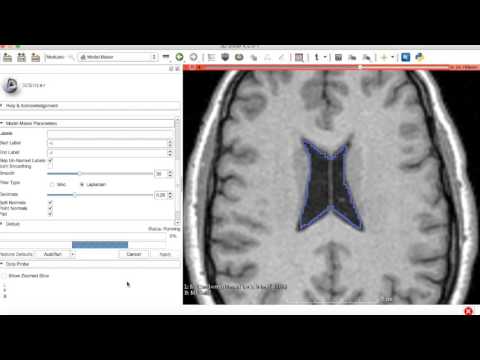Click the Load Data toolbar icon
The image size is (480, 360).
coord(7,57)
